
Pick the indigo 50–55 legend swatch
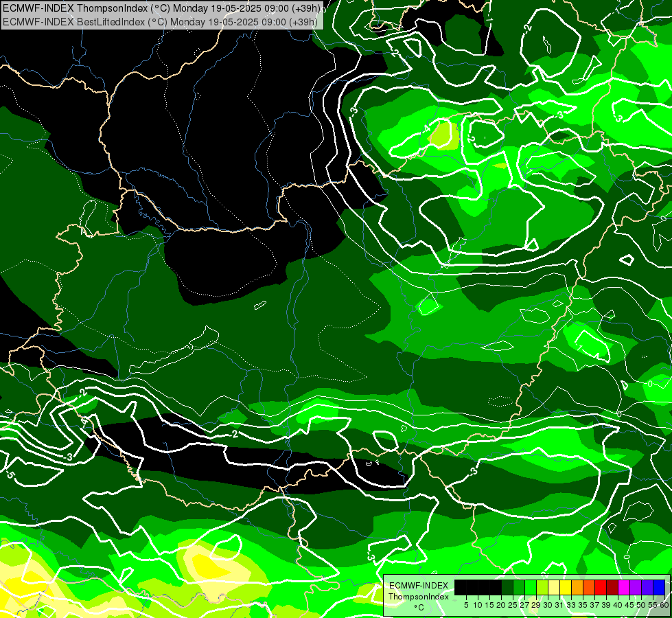[647, 587]
